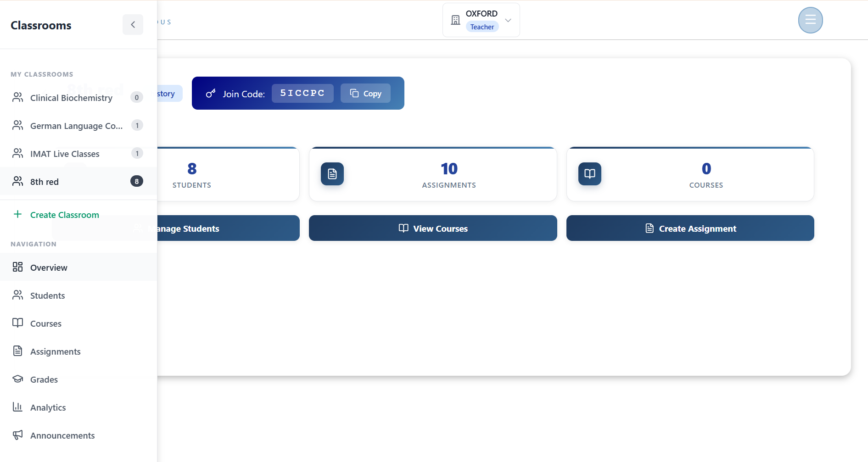The height and width of the screenshot is (462, 868).
Task: Click the key icon beside Join Code
Action: (211, 94)
